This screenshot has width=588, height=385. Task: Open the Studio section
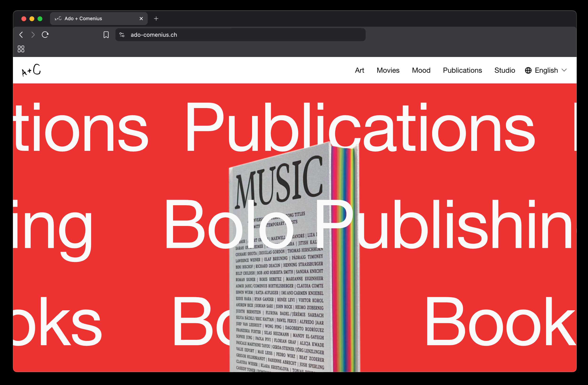(505, 70)
